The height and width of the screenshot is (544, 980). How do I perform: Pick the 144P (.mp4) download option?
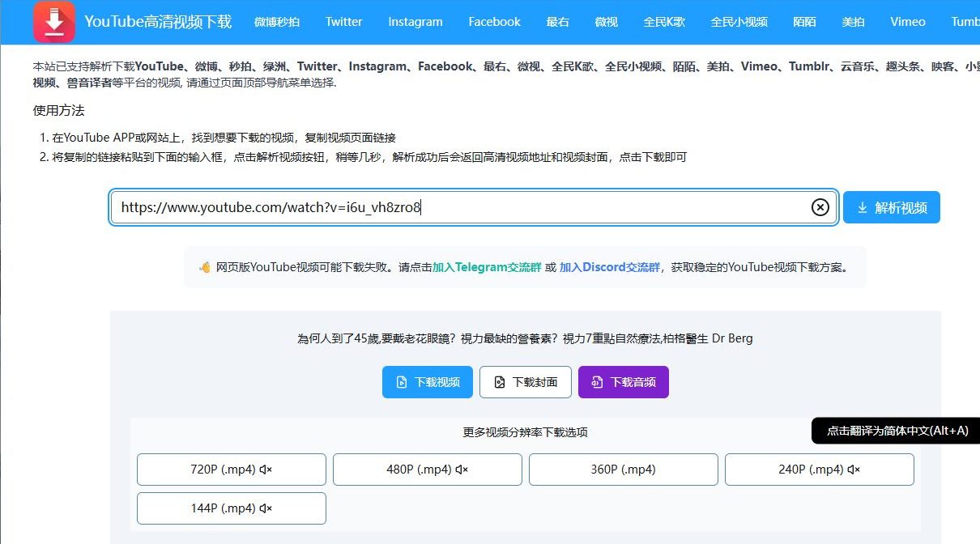232,508
